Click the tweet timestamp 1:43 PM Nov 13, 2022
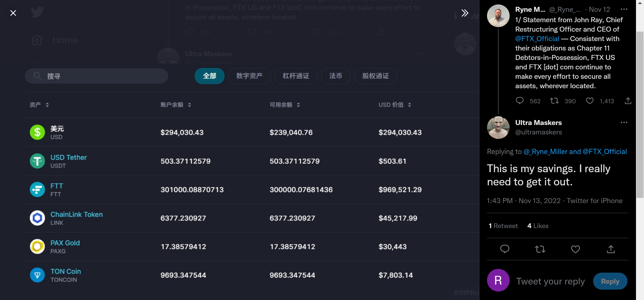Viewport: 644px width, 300px height. [524, 201]
